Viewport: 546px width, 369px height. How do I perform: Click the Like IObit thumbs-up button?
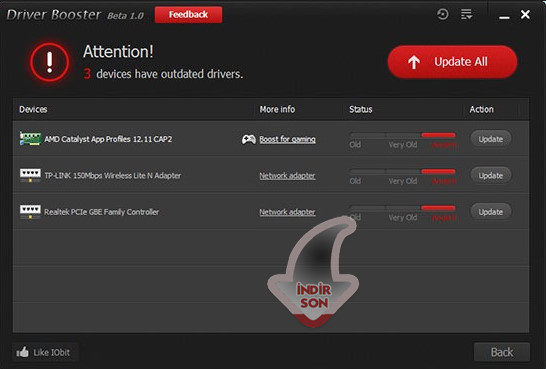coord(45,352)
